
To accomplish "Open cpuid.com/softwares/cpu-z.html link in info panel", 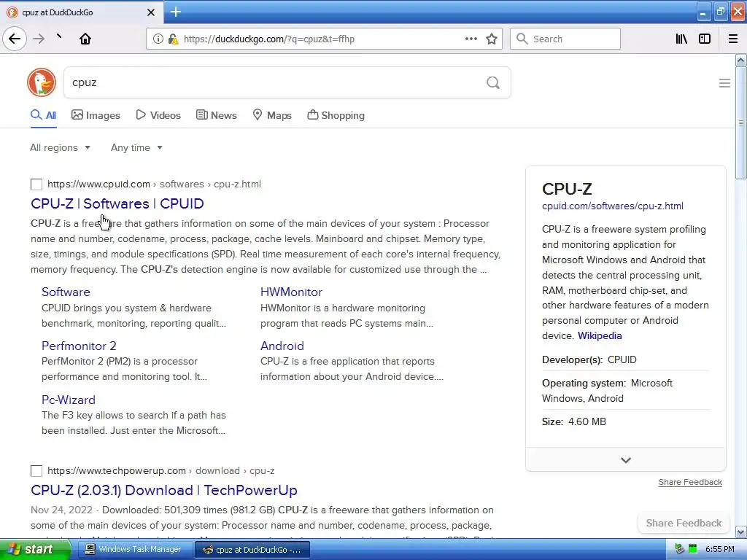I will point(612,206).
